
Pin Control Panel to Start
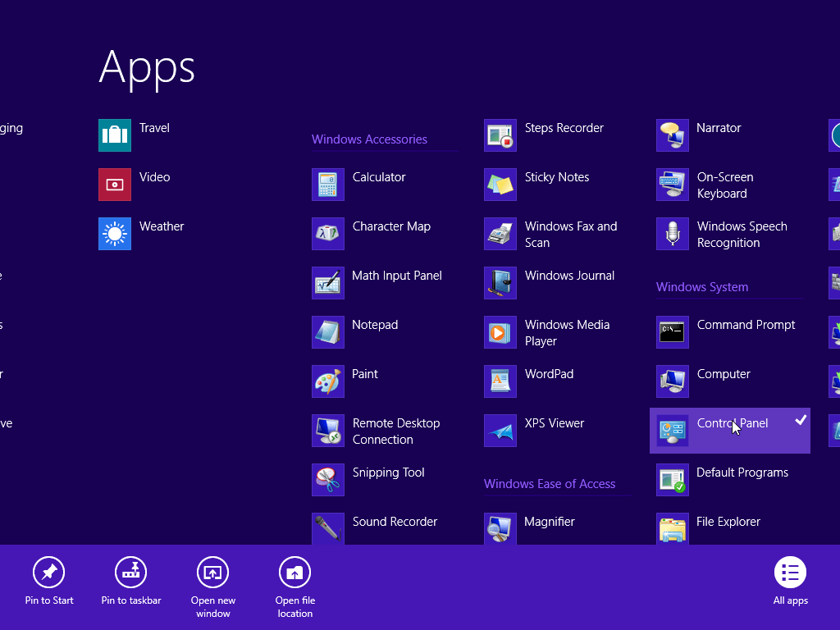tap(48, 582)
